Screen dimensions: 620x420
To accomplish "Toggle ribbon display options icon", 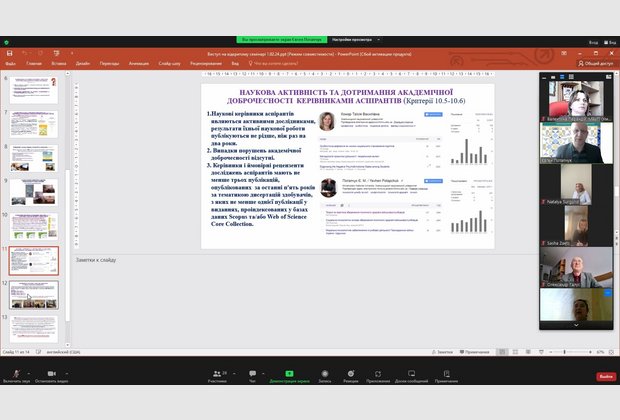I will click(x=564, y=53).
